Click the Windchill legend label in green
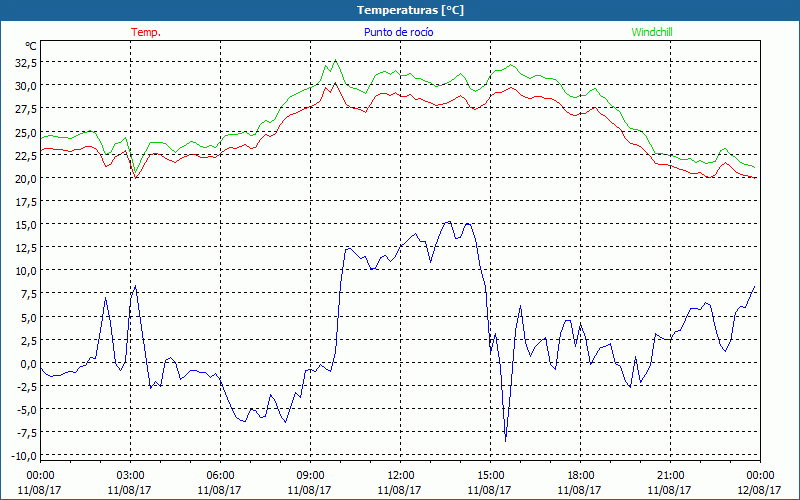This screenshot has width=800, height=500. (x=652, y=32)
